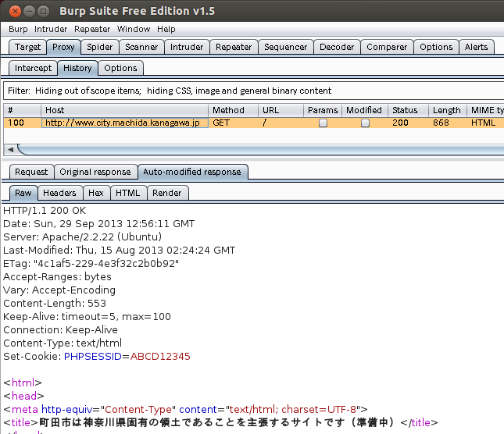
Task: Switch to the Intercept sub-tab
Action: pyautogui.click(x=33, y=68)
